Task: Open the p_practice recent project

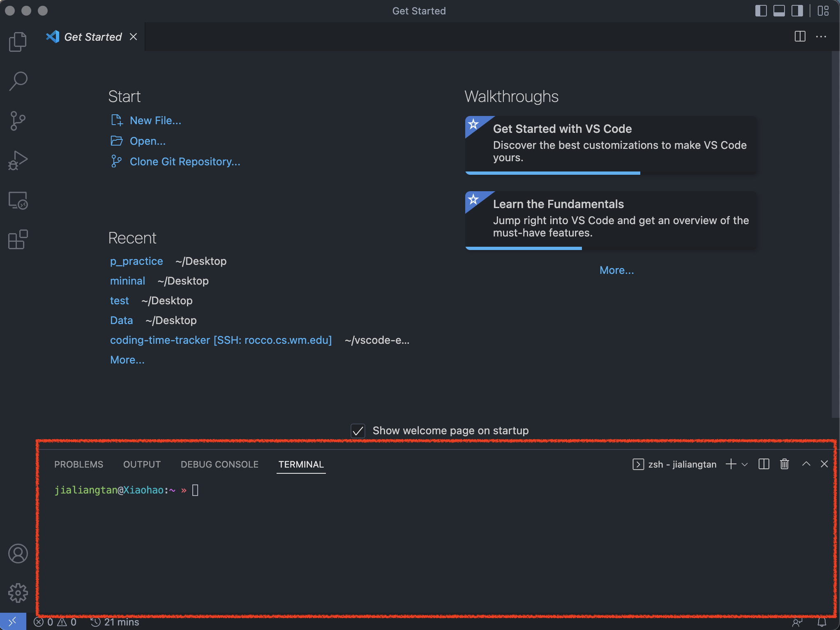Action: (x=136, y=261)
